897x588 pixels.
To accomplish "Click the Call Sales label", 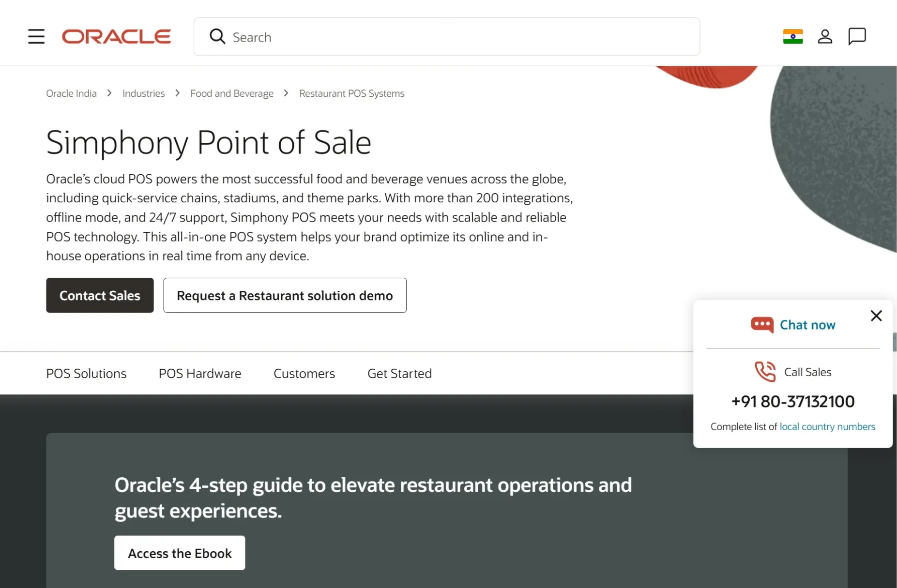I will (x=807, y=372).
